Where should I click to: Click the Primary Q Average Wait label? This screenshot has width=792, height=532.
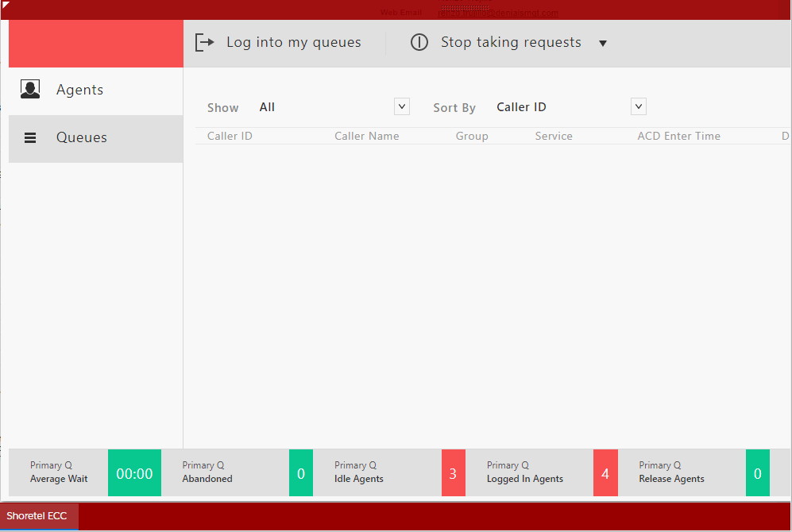[59, 472]
